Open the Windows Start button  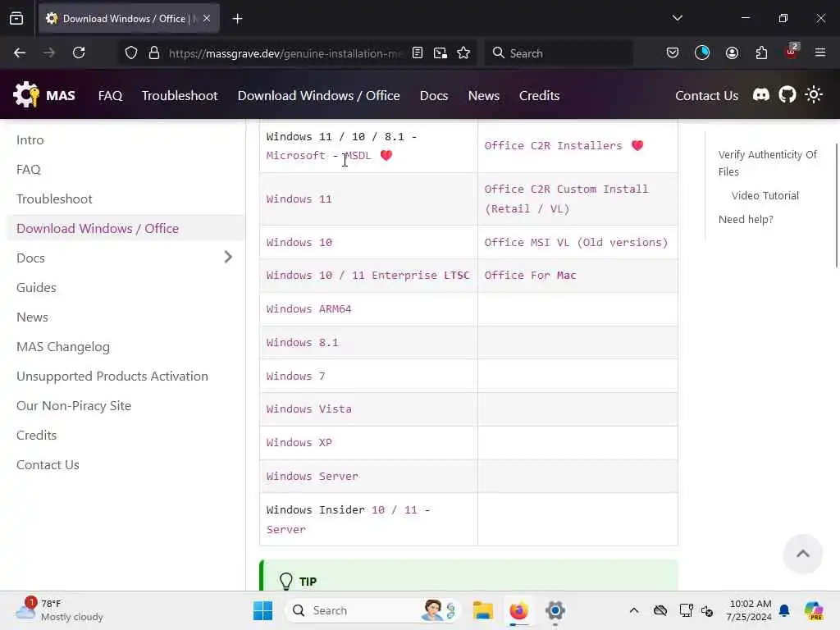[262, 610]
